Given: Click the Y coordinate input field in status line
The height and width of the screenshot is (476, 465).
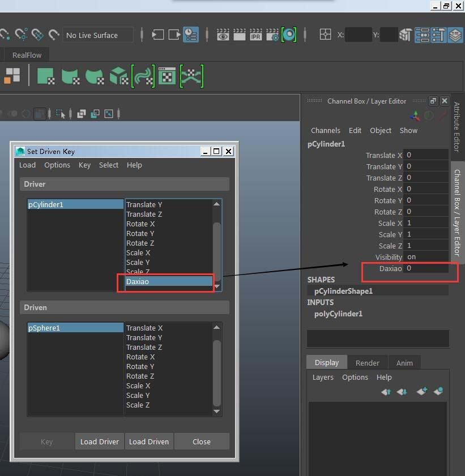Looking at the screenshot, I should [x=389, y=35].
